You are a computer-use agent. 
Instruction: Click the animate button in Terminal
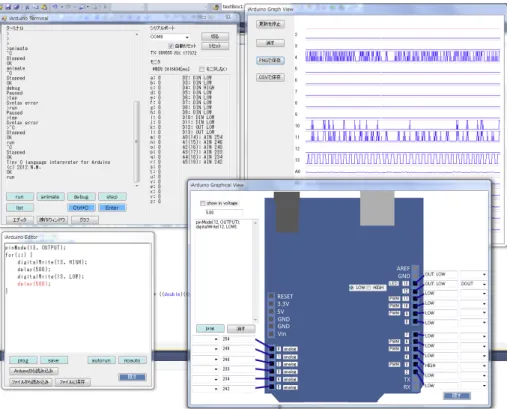pos(50,197)
